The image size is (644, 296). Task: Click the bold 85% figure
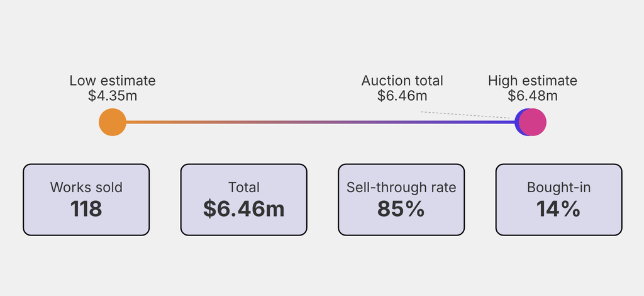[401, 209]
